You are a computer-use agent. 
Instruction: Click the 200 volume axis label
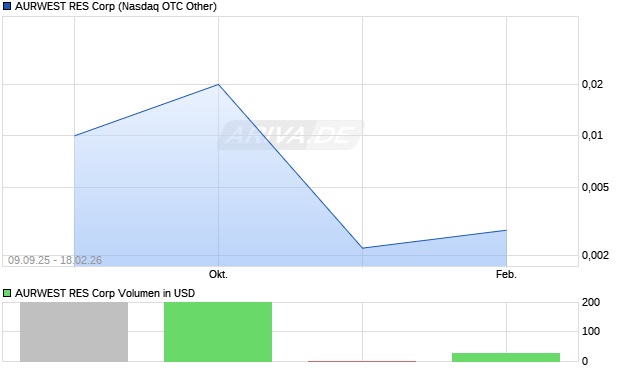(x=591, y=303)
